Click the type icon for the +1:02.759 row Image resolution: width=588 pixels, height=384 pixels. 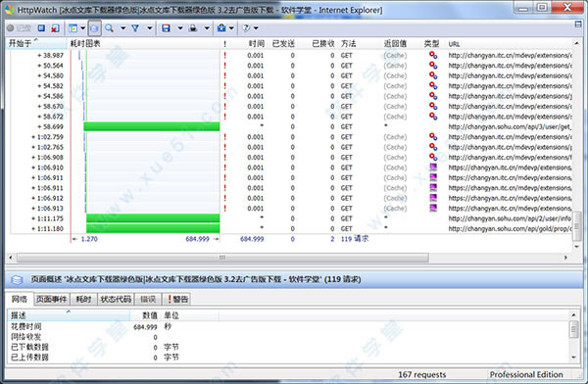click(433, 137)
